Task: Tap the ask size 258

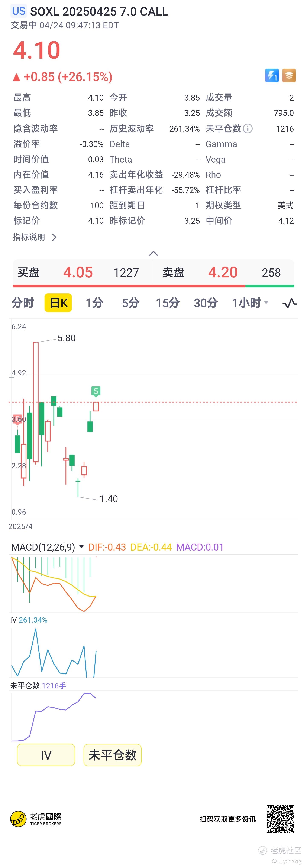Action: tap(271, 272)
